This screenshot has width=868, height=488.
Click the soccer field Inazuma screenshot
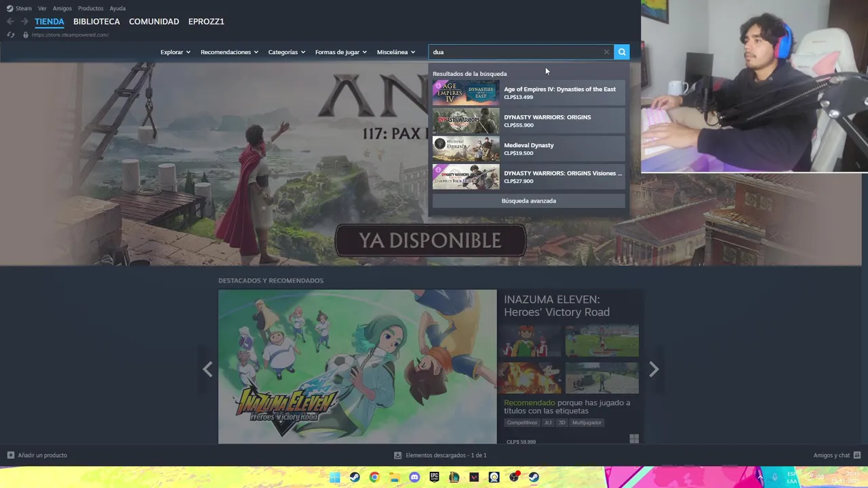[602, 340]
